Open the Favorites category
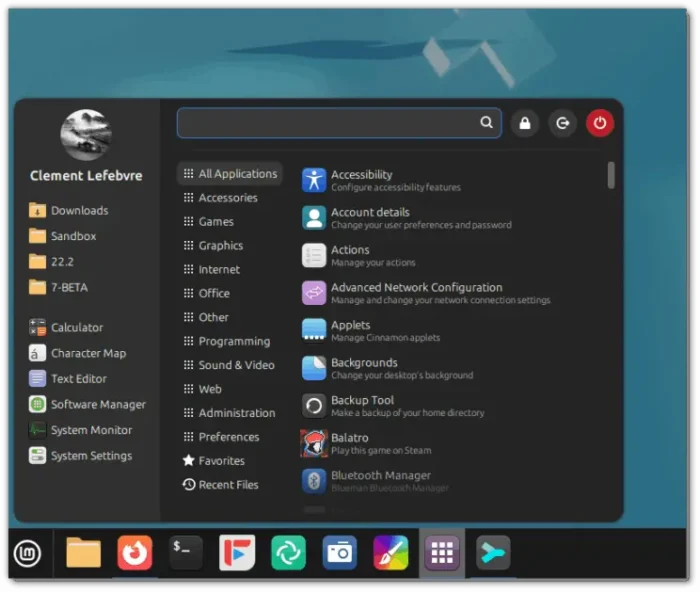This screenshot has width=700, height=592. coord(221,461)
